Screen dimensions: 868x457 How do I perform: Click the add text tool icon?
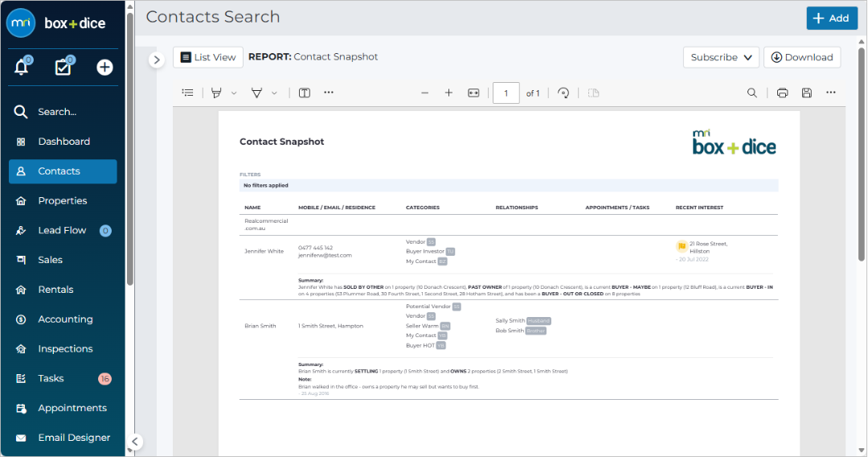click(x=305, y=93)
